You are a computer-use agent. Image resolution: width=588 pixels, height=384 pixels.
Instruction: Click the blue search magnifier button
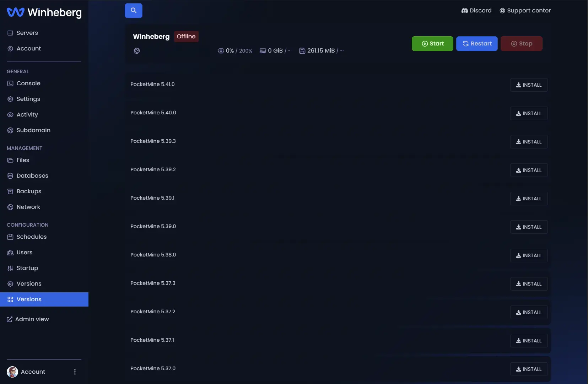pyautogui.click(x=134, y=11)
